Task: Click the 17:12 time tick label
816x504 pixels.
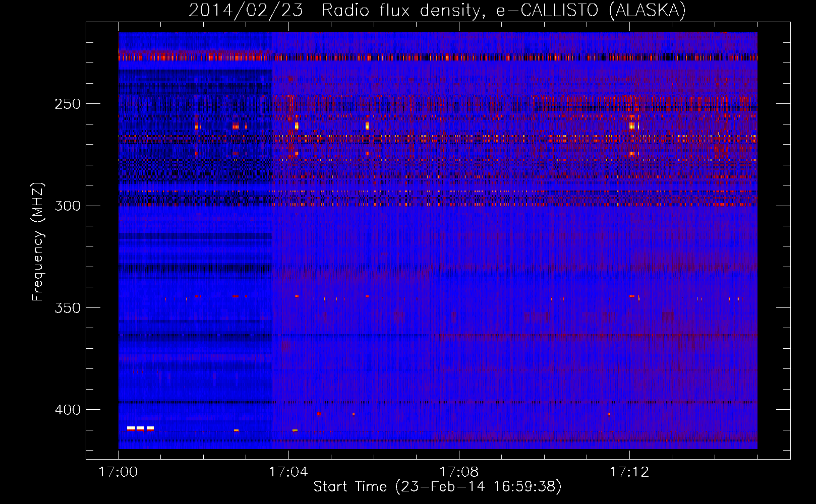Action: (629, 472)
